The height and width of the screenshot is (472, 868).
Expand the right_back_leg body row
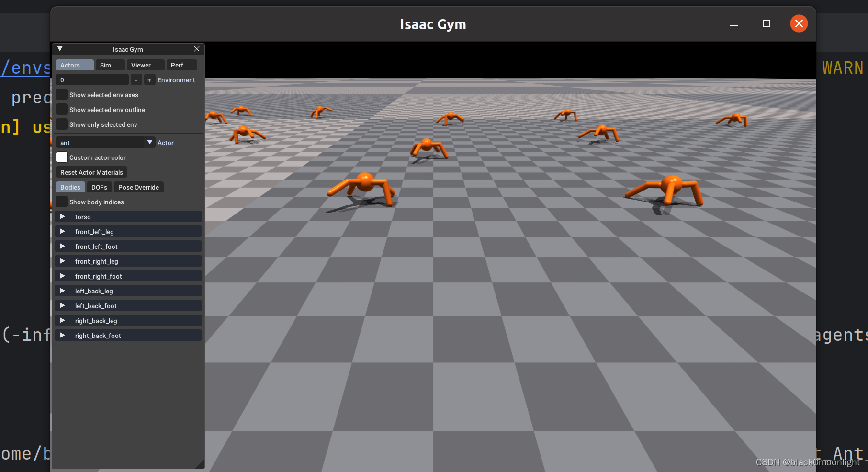[128, 321]
